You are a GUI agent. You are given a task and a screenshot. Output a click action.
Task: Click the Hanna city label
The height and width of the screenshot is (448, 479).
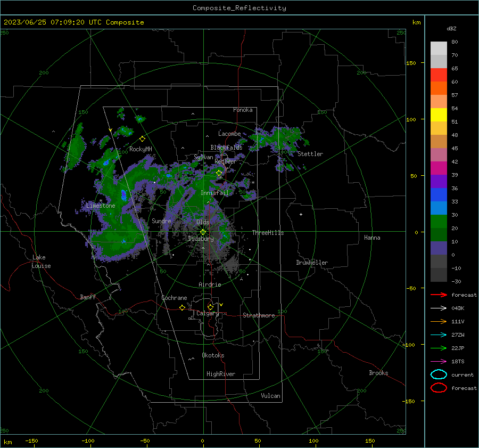[x=372, y=238]
